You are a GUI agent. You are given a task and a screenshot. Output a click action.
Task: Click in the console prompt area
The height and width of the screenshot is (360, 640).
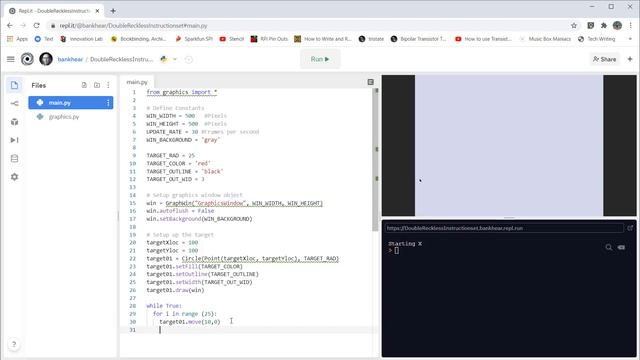click(396, 251)
